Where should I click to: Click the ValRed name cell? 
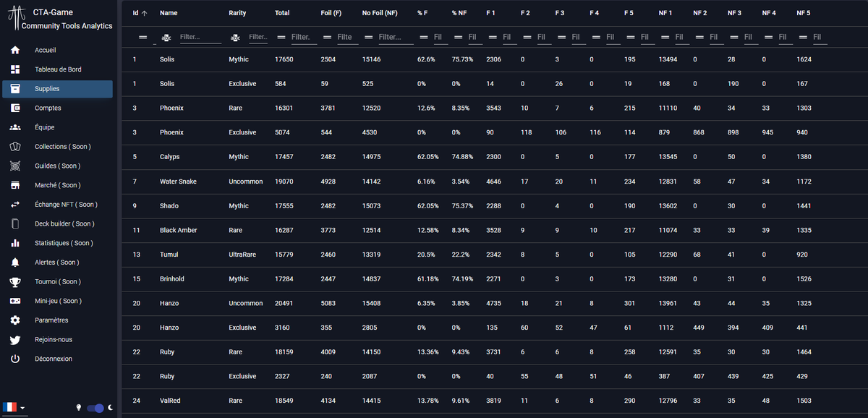170,401
